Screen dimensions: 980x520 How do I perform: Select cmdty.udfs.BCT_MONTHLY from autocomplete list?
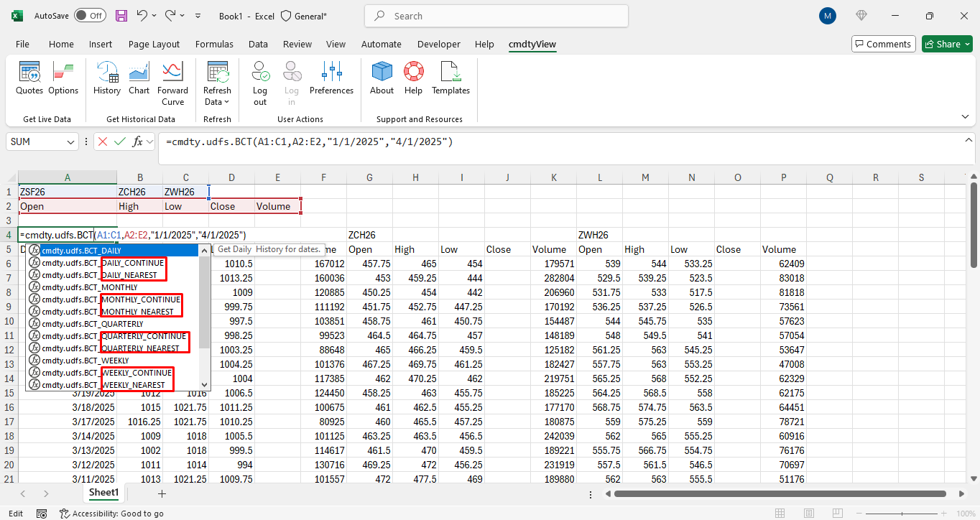pyautogui.click(x=90, y=287)
